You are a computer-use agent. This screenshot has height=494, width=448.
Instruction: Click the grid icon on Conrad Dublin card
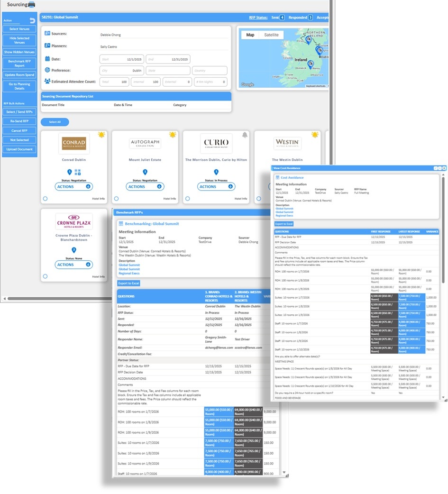click(x=78, y=172)
